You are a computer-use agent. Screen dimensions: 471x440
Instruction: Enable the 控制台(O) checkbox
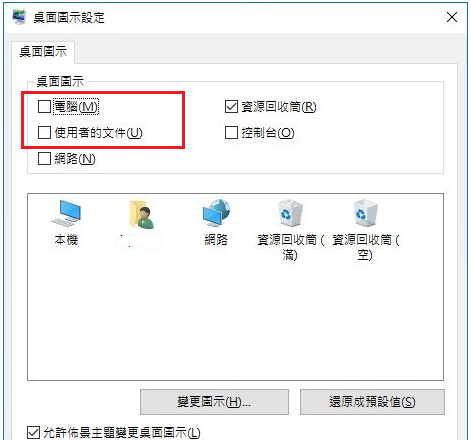coord(231,133)
